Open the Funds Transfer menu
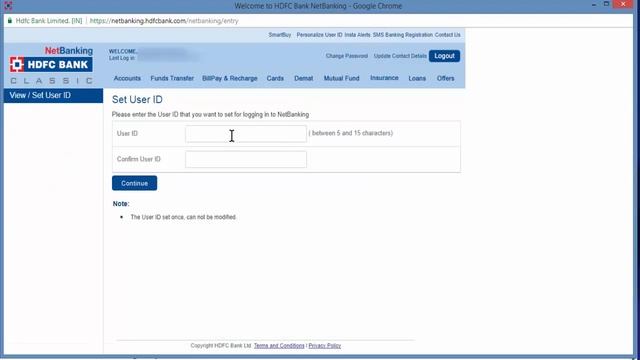Viewport: 640px width, 360px height. point(172,78)
